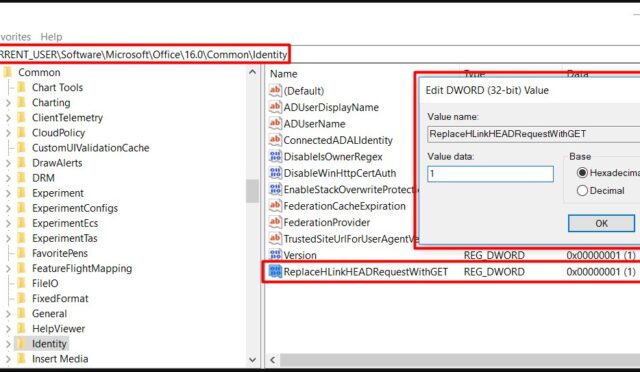
Task: Click the DrawAlerts folder icon
Action: pyautogui.click(x=22, y=163)
